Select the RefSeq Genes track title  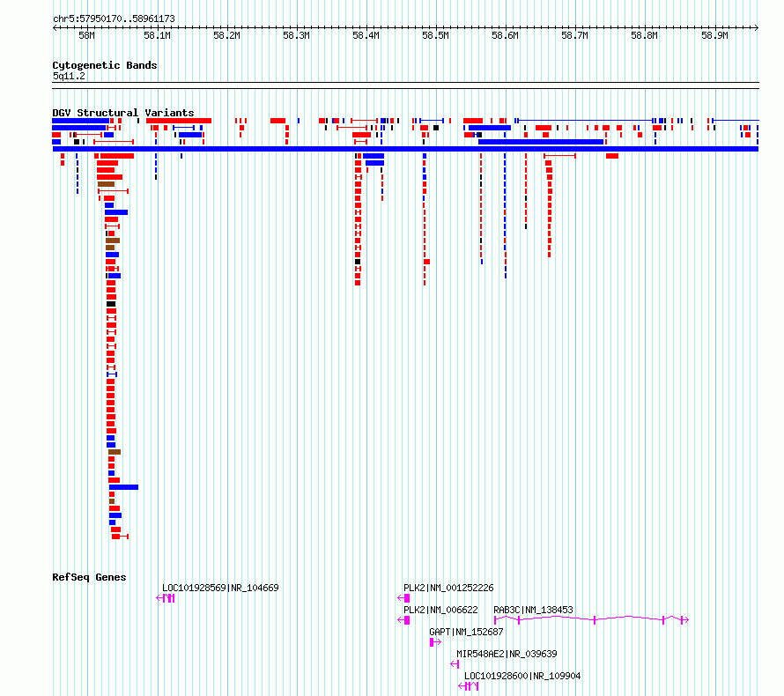coord(89,577)
